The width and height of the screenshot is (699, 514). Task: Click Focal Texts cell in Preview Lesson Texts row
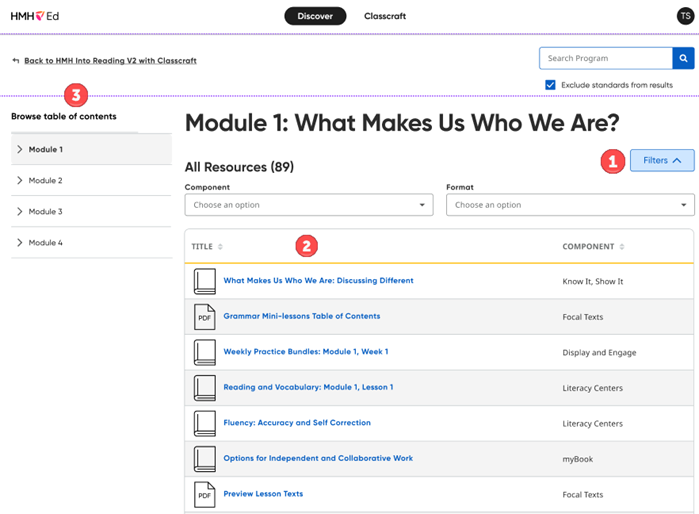[x=583, y=495]
